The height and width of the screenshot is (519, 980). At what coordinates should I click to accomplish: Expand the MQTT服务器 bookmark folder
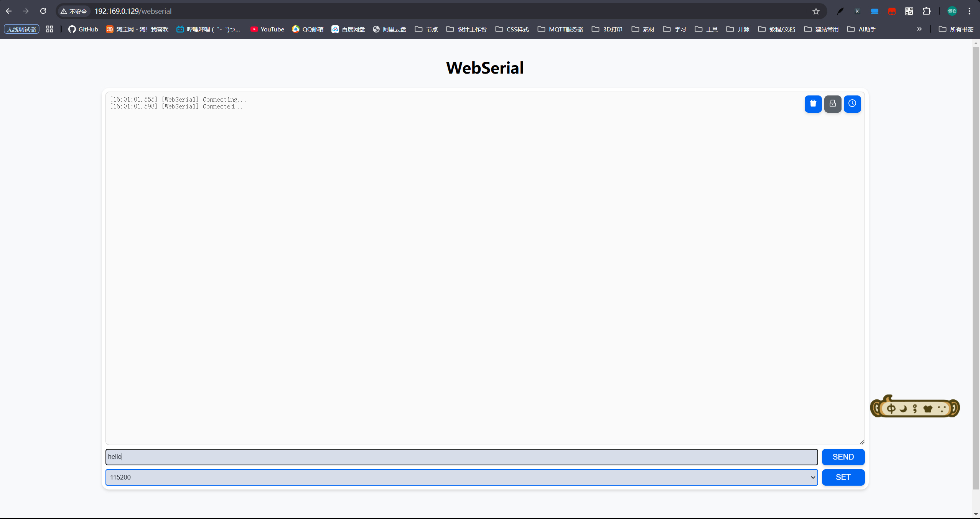point(560,29)
